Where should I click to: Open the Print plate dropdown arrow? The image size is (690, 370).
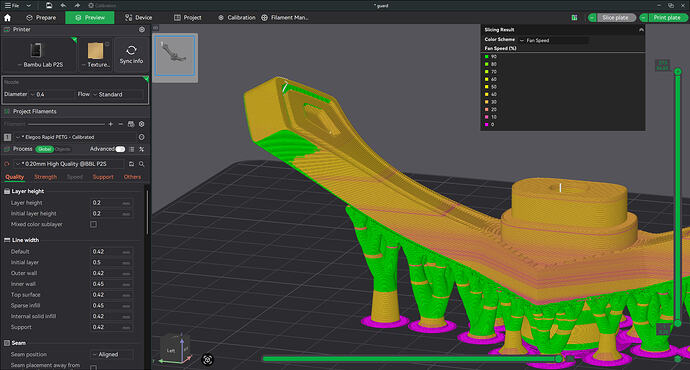(644, 18)
